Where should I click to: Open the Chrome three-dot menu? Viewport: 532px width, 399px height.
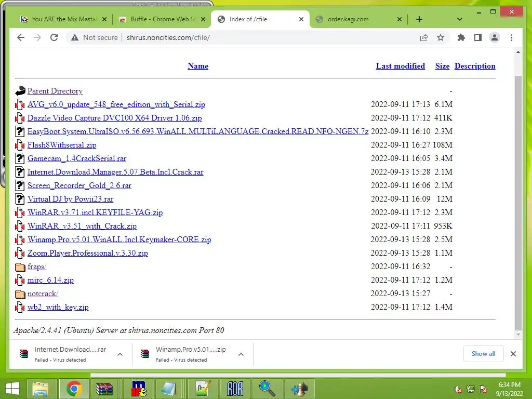coord(511,37)
